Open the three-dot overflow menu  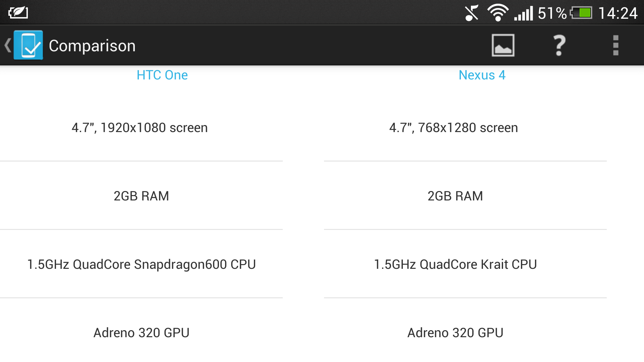pyautogui.click(x=615, y=45)
